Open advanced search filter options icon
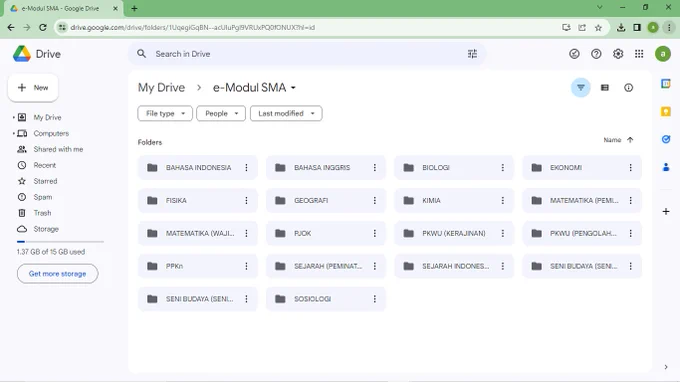 coord(472,54)
